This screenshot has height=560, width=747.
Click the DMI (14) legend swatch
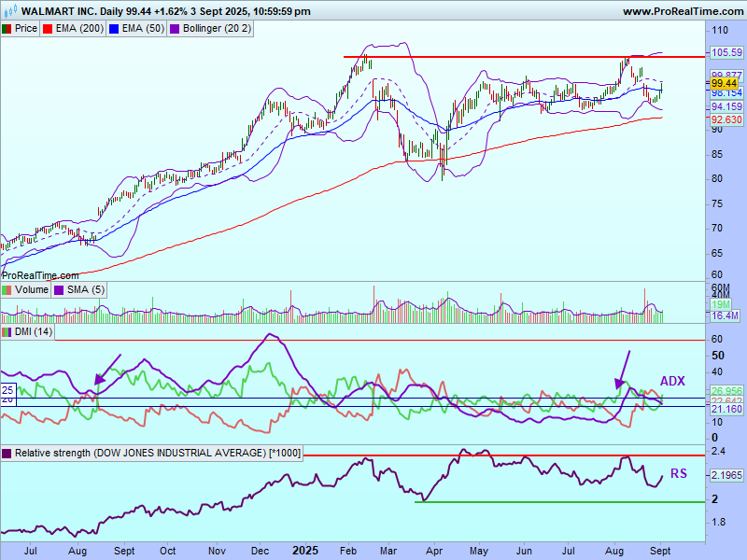[7, 332]
